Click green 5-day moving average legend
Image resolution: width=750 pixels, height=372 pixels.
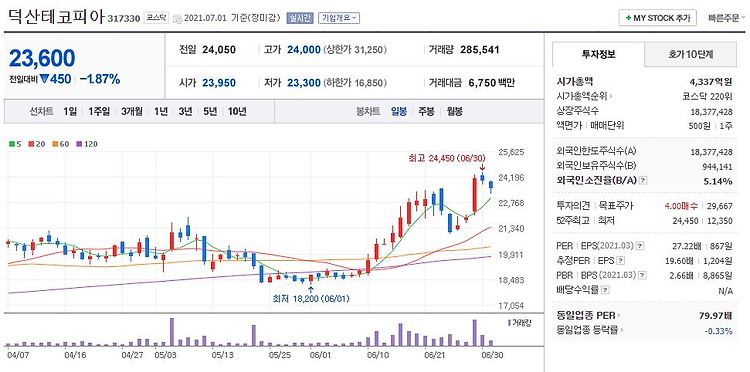[x=15, y=143]
